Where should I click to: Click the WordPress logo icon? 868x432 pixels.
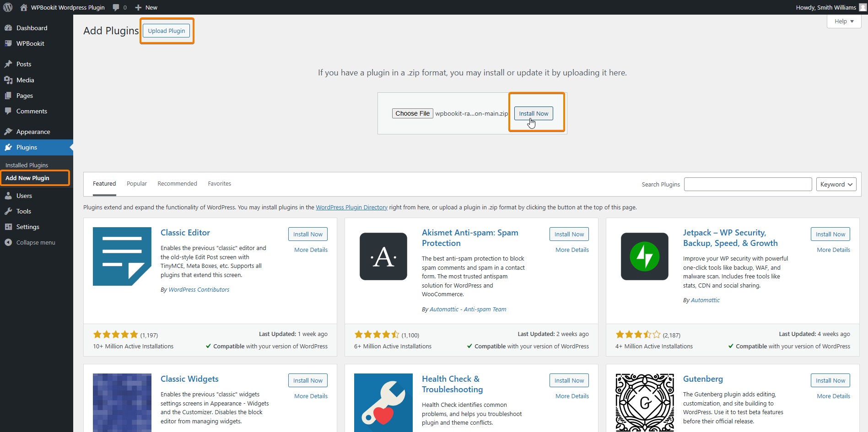pos(8,7)
